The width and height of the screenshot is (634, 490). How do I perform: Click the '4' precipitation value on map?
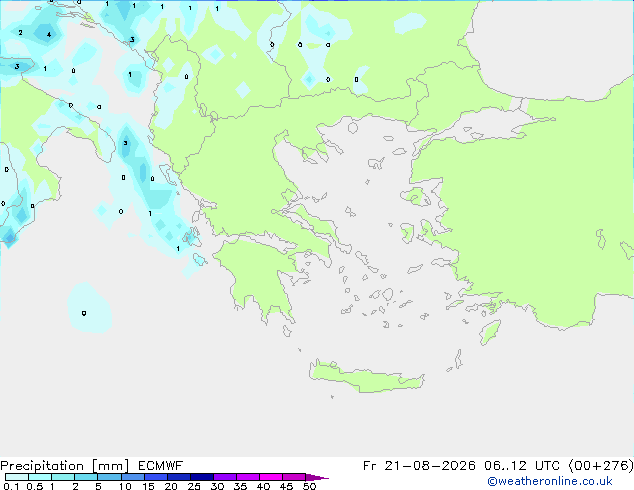coord(49,34)
